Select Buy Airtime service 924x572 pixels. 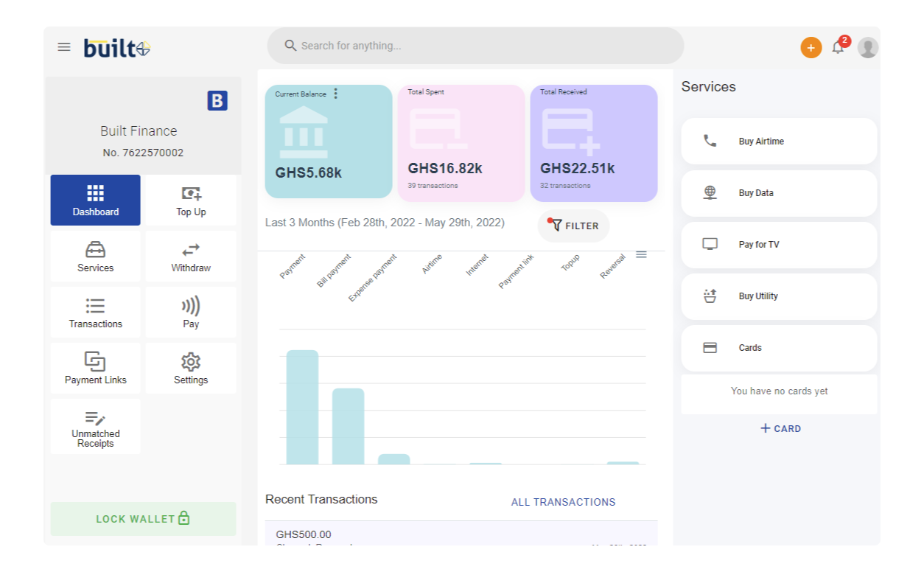779,141
